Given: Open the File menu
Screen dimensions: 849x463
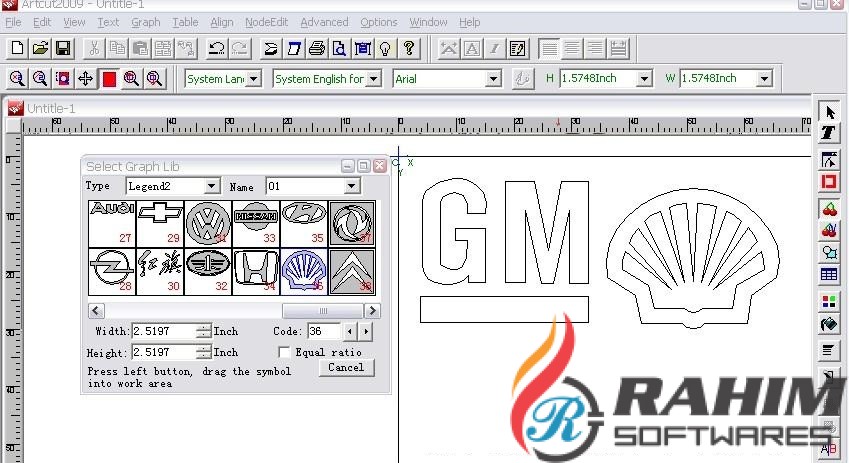Looking at the screenshot, I should tap(13, 22).
